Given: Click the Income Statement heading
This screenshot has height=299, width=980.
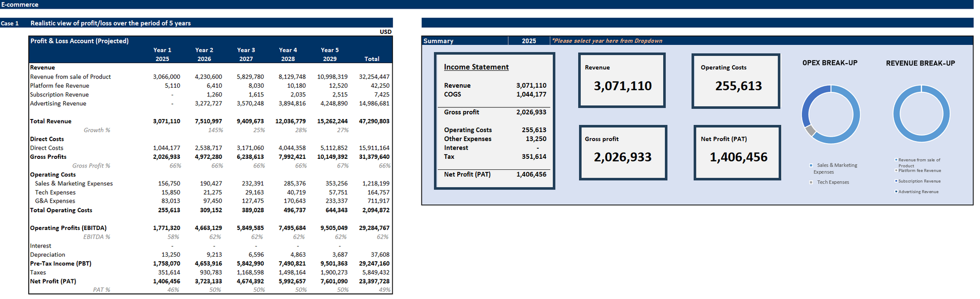Looking at the screenshot, I should [476, 67].
